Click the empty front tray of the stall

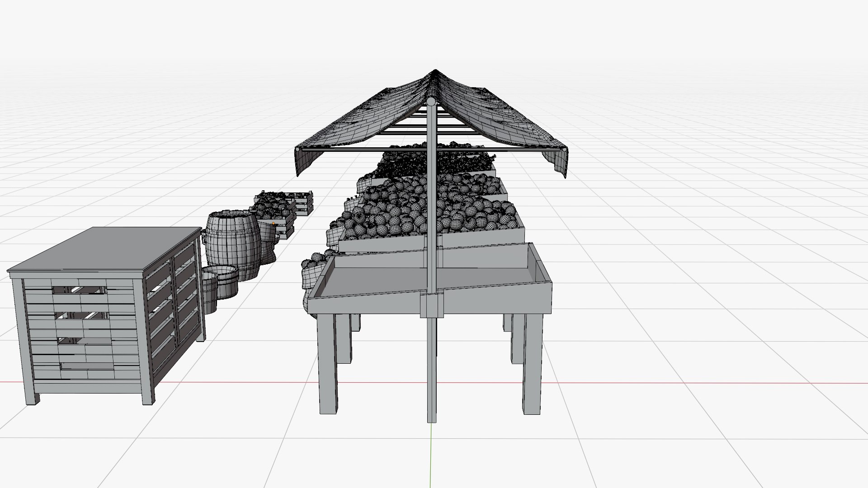click(x=429, y=280)
